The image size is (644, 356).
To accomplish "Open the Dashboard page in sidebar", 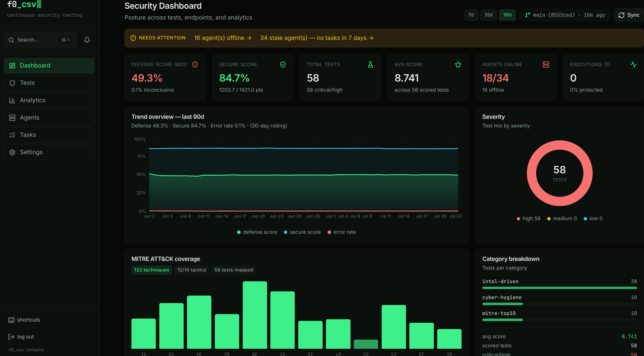I will (x=49, y=66).
